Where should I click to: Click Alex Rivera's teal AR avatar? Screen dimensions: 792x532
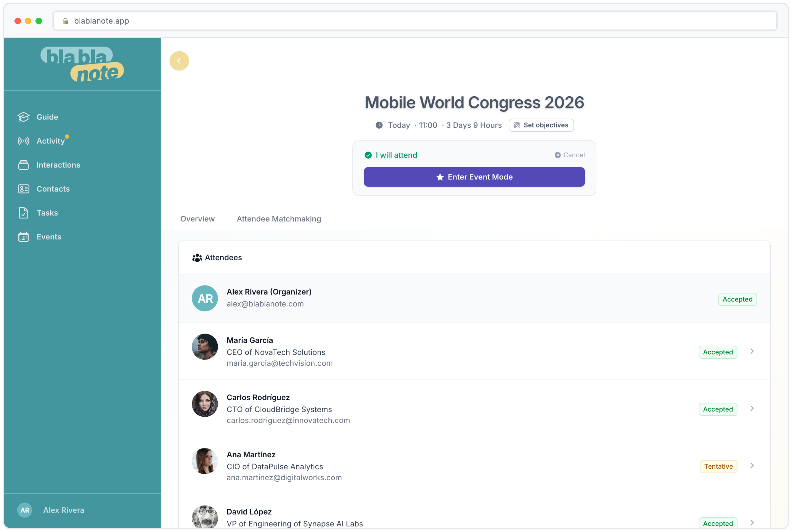point(205,298)
